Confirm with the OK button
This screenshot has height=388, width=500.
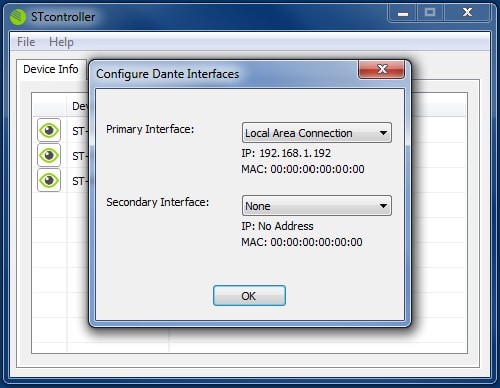click(249, 296)
